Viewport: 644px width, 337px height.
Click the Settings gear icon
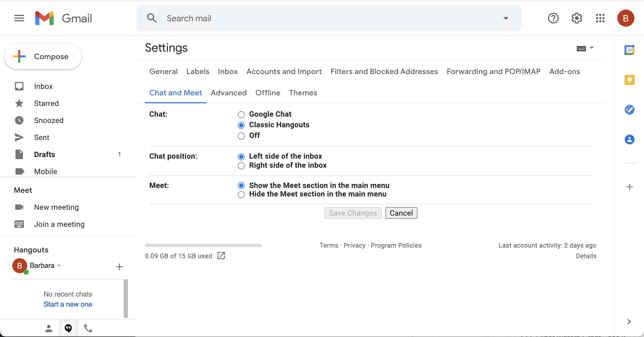click(577, 18)
